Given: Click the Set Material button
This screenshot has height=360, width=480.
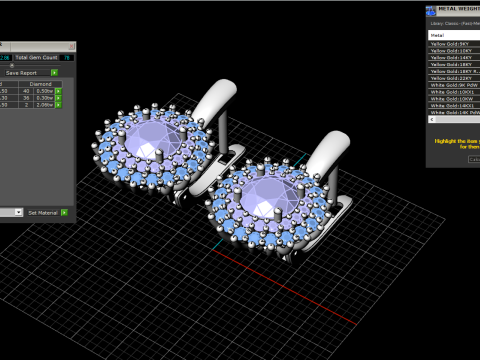Looking at the screenshot, I should (x=43, y=213).
